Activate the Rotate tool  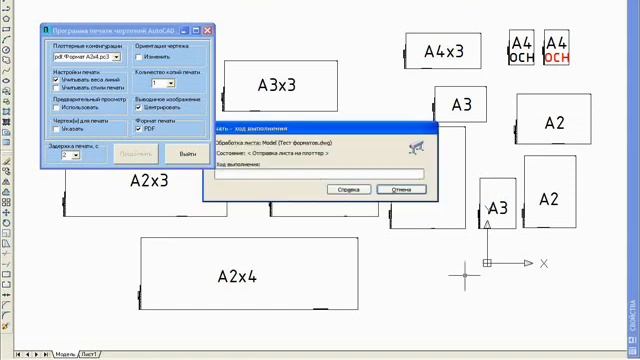coord(6,223)
